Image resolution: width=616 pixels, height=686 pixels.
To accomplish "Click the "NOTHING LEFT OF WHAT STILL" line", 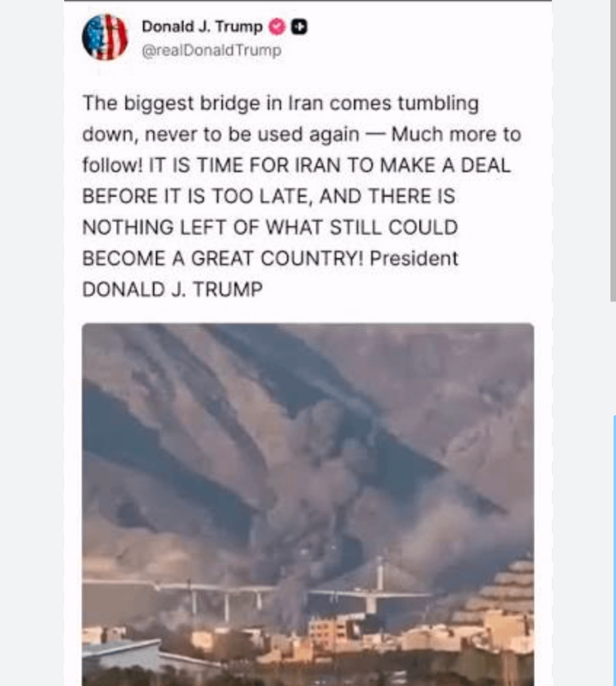I will 270,228.
